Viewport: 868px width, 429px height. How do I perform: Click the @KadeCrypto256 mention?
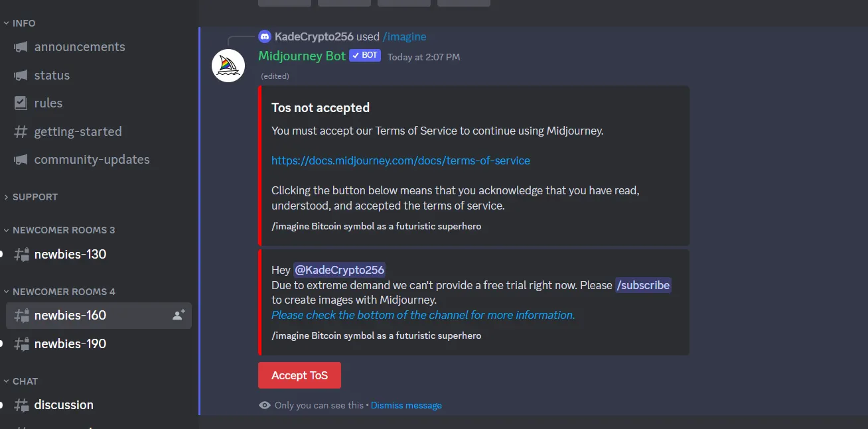(339, 270)
